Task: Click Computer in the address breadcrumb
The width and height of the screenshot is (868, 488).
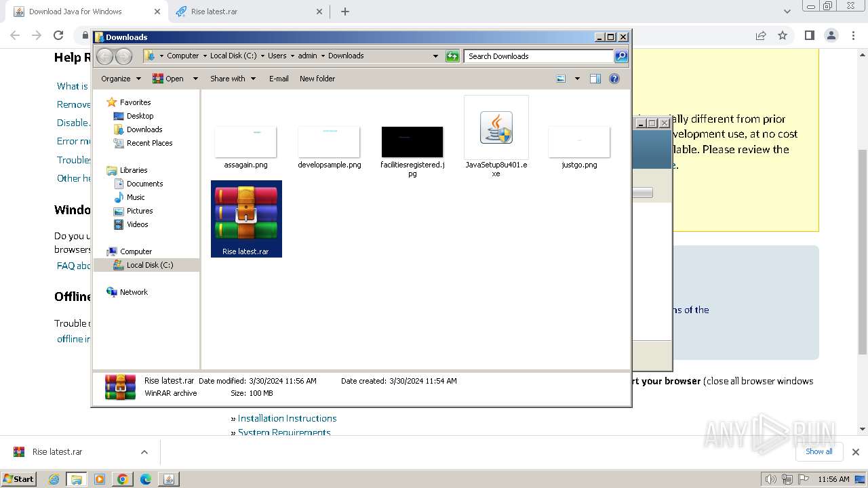Action: pos(182,56)
